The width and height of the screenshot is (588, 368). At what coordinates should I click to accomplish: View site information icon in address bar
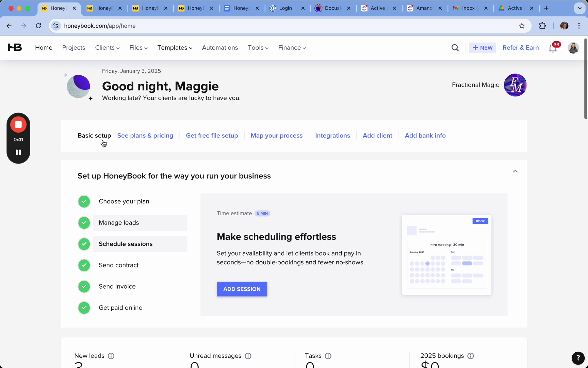(56, 26)
